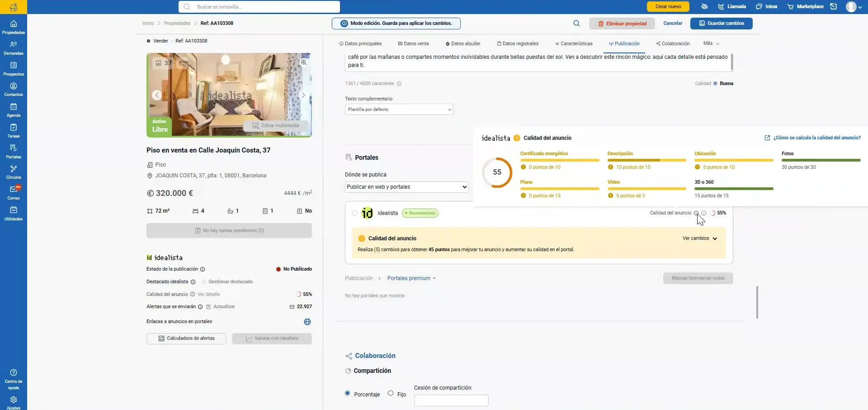Open the Publicar en web y portales dropdown
Screen dimensions: 868x410
pos(407,187)
